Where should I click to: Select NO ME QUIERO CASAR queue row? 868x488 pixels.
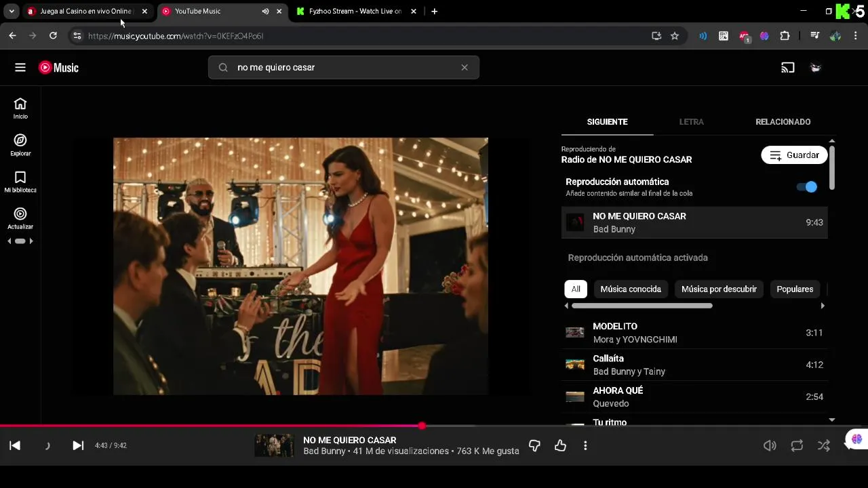pyautogui.click(x=694, y=222)
